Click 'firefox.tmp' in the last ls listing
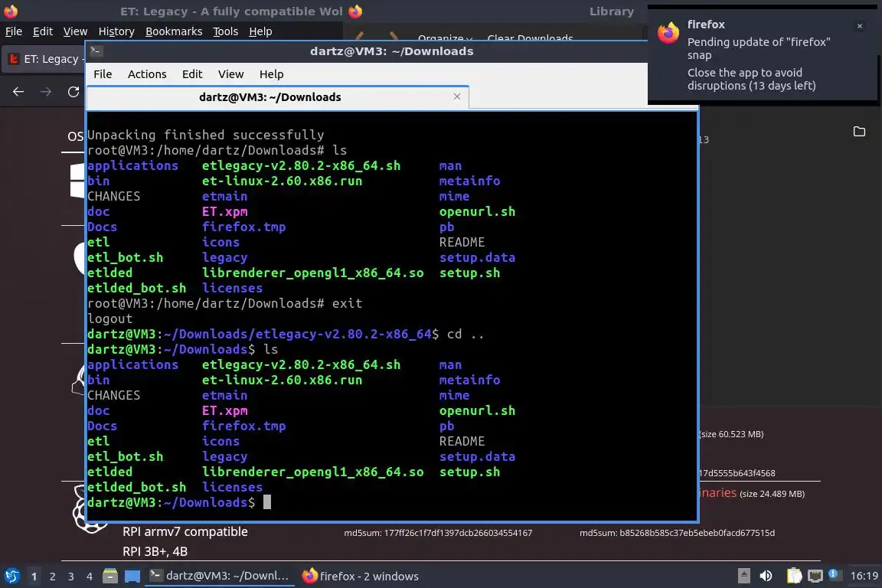The height and width of the screenshot is (588, 882). (244, 426)
